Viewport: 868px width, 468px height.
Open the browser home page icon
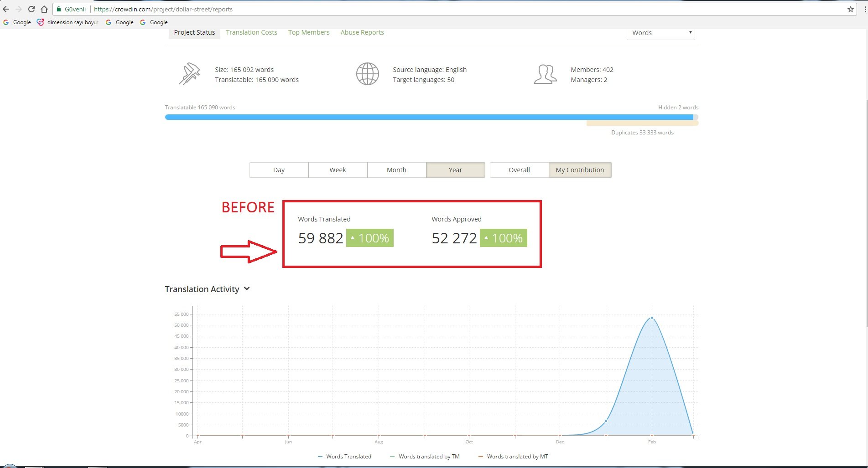click(x=44, y=9)
